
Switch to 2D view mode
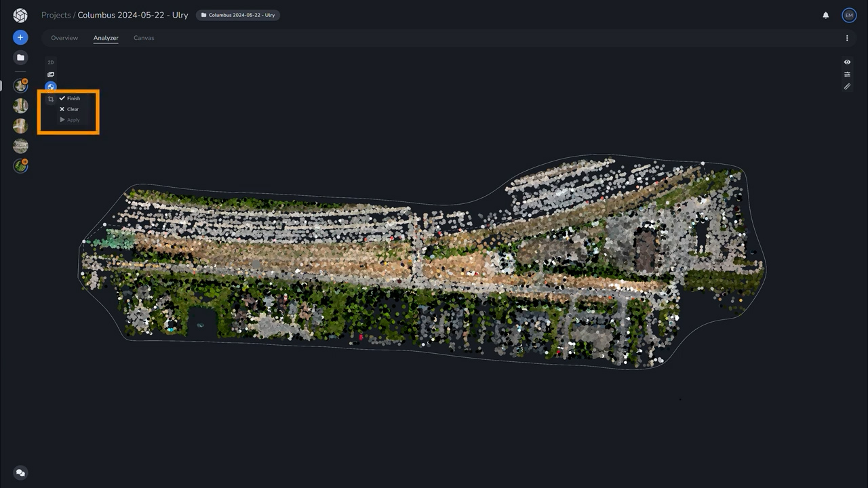(51, 62)
